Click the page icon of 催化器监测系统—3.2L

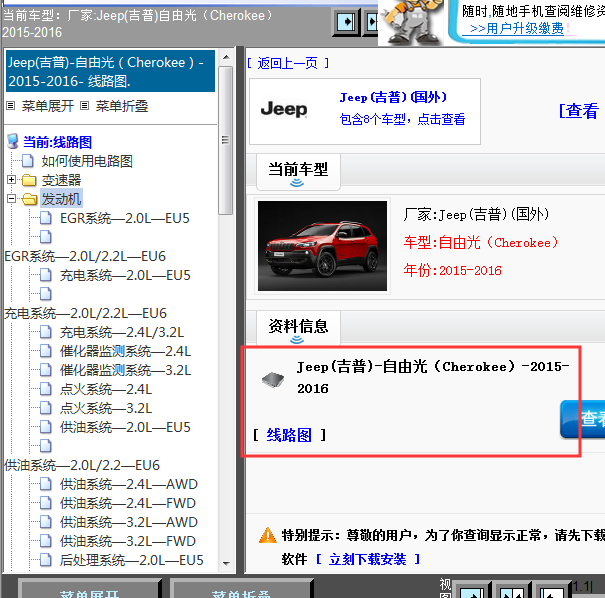click(46, 370)
